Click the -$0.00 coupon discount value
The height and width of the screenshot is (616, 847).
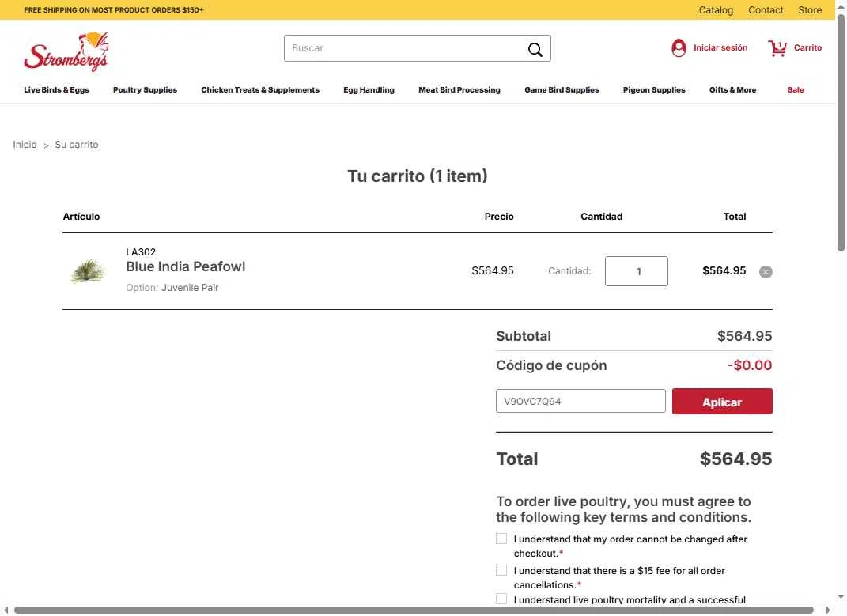click(x=749, y=365)
